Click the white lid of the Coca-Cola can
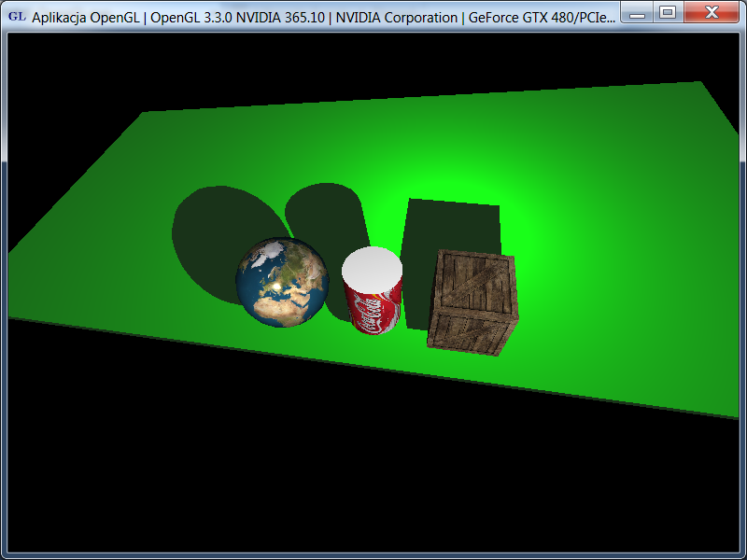The height and width of the screenshot is (560, 747). pos(372,270)
